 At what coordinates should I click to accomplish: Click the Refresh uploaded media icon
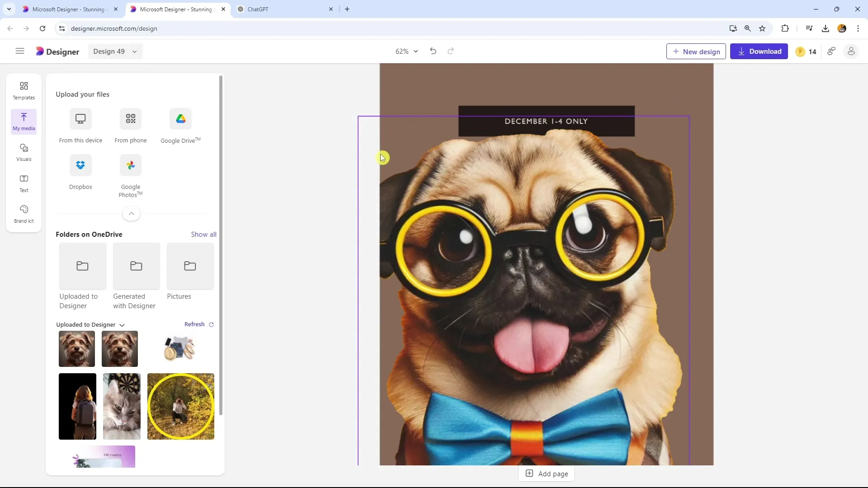212,324
